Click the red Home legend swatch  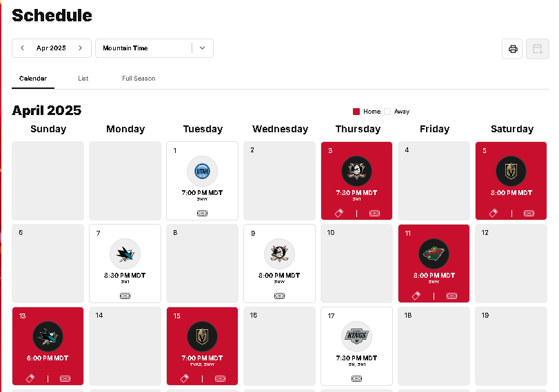pyautogui.click(x=356, y=112)
